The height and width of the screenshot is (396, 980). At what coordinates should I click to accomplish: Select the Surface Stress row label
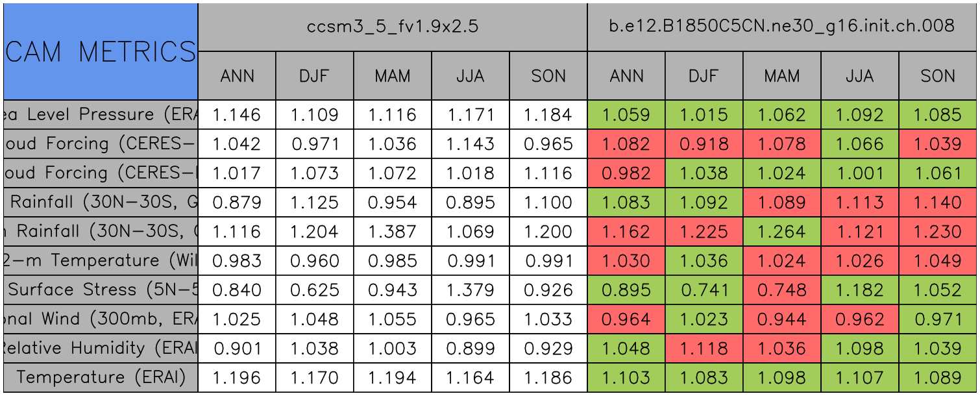pyautogui.click(x=101, y=290)
